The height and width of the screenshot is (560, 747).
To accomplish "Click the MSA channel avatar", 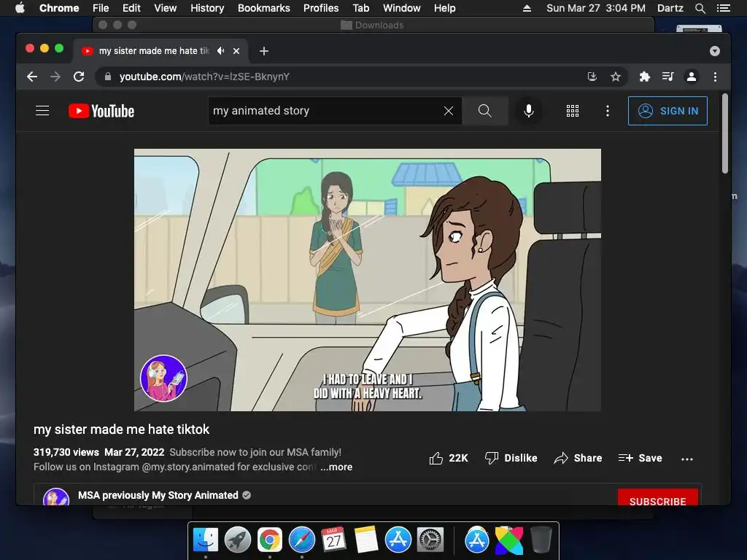I will coord(56,497).
